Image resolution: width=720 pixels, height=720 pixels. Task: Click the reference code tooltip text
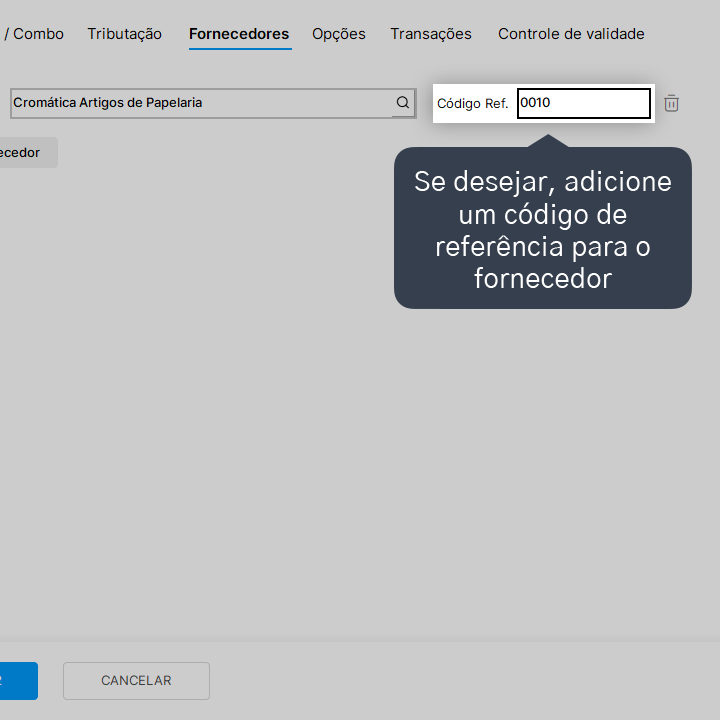point(543,230)
